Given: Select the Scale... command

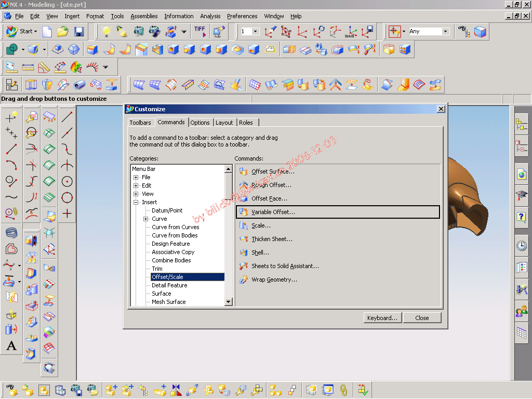Looking at the screenshot, I should 338,225.
